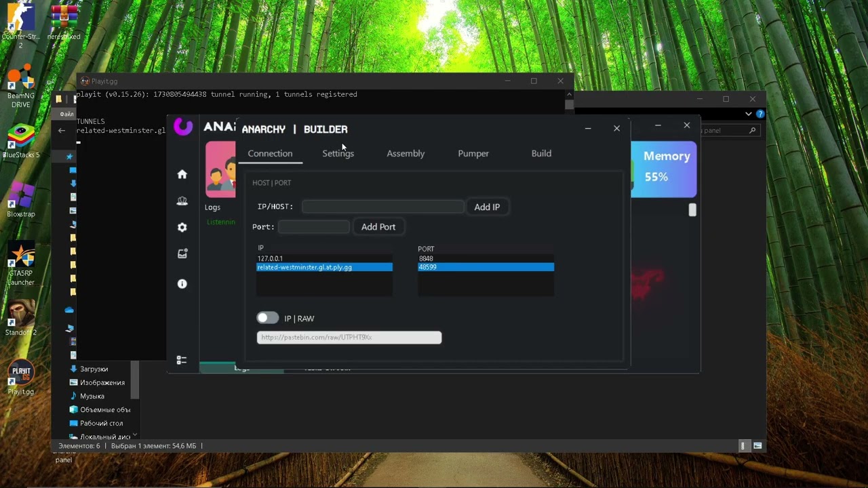
Task: Toggle the IP | RAW switch
Action: click(x=267, y=318)
